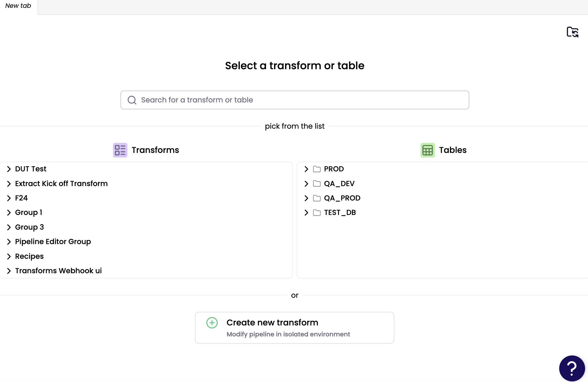Expand the QA_PROD folder chevron
This screenshot has height=382, width=588.
(306, 198)
